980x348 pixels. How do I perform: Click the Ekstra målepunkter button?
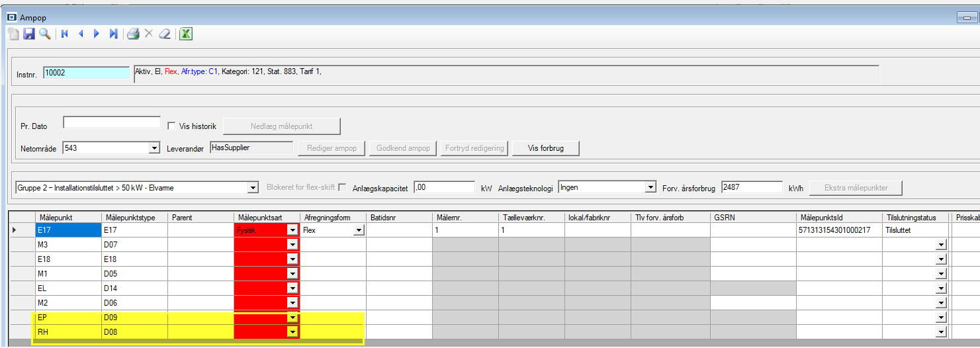click(856, 188)
